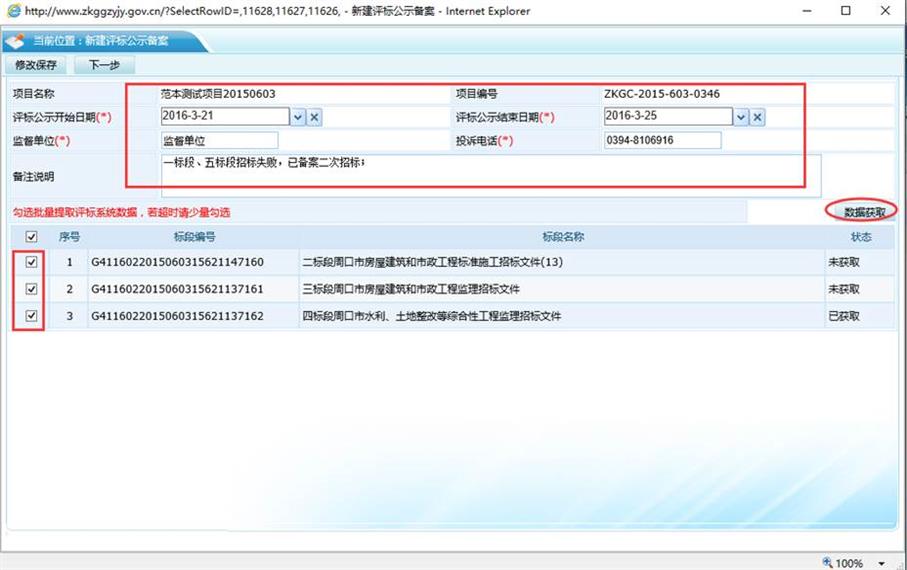Click the current location header icon
Screen dimensions: 907x570
(x=16, y=42)
